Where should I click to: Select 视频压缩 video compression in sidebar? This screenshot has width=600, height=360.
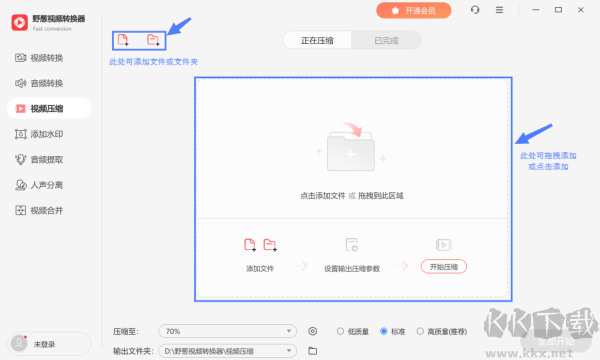tap(49, 108)
